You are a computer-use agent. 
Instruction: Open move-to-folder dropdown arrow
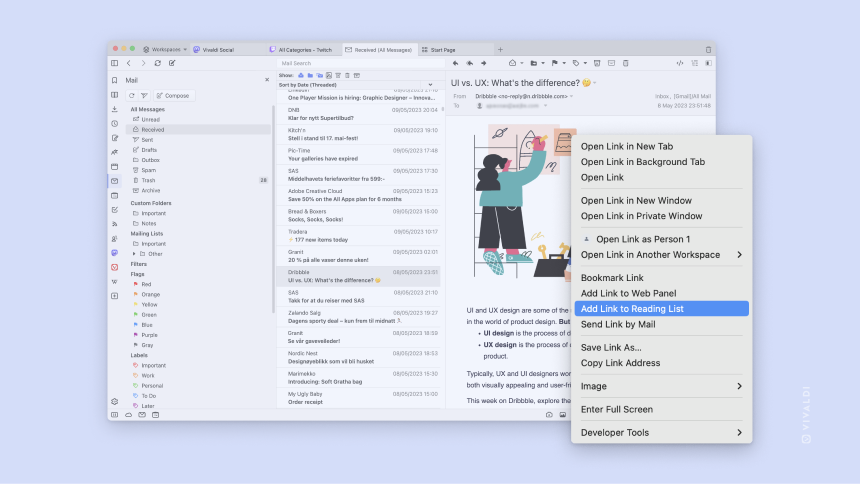[543, 63]
